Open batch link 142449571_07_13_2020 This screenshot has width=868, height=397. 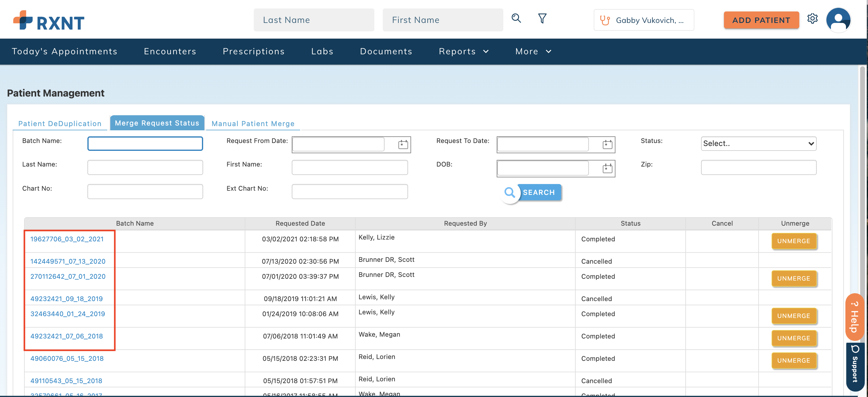coord(68,261)
